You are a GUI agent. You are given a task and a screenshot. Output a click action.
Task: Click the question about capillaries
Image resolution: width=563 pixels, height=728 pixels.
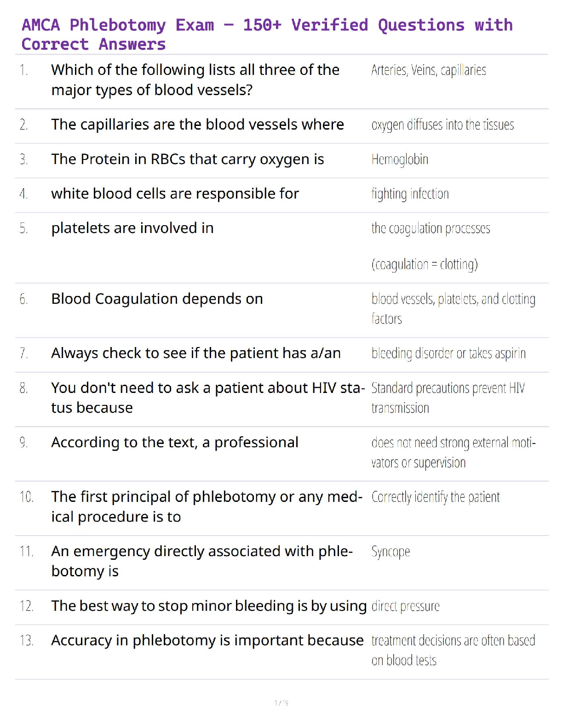click(x=197, y=125)
